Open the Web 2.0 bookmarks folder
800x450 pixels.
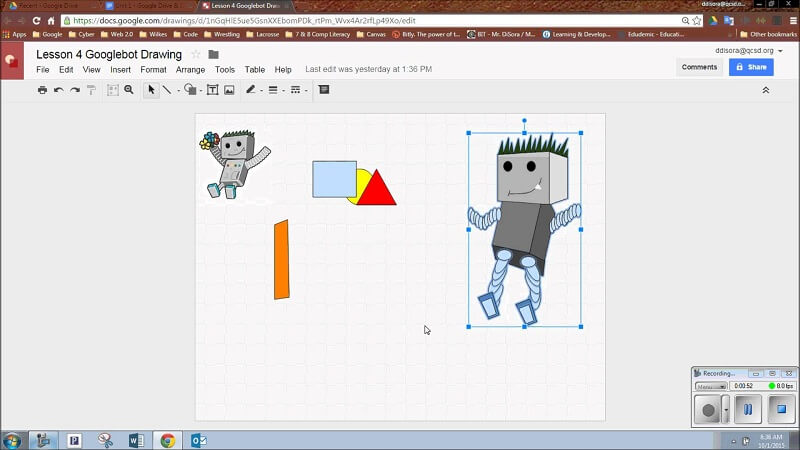[x=117, y=34]
